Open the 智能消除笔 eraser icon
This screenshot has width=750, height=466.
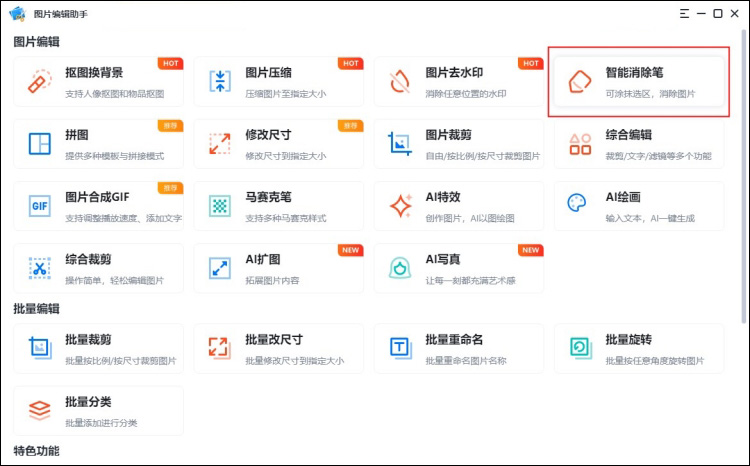click(x=580, y=81)
